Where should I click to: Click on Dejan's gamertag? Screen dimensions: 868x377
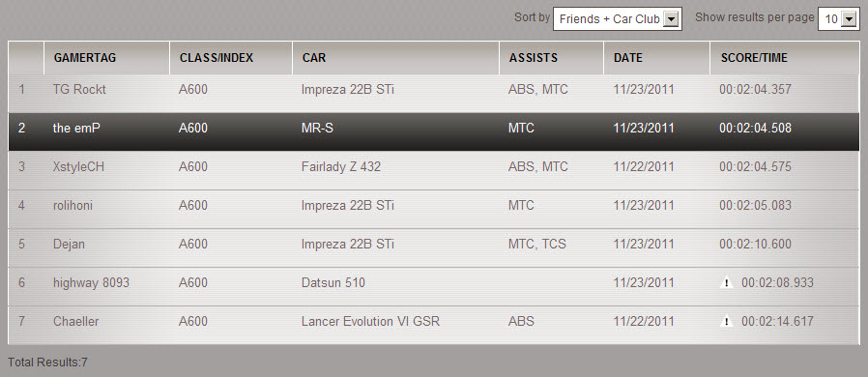pos(70,245)
